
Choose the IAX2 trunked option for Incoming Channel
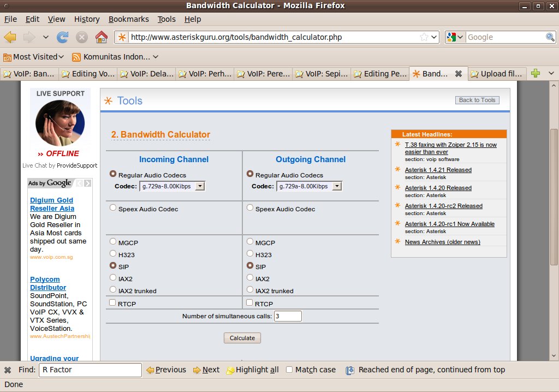pyautogui.click(x=113, y=290)
